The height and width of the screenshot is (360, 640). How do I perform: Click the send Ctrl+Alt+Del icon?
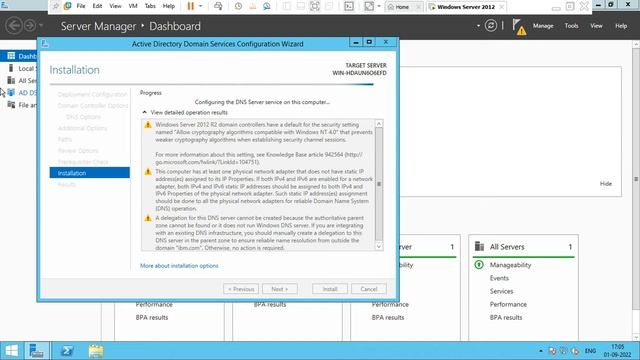[218, 6]
